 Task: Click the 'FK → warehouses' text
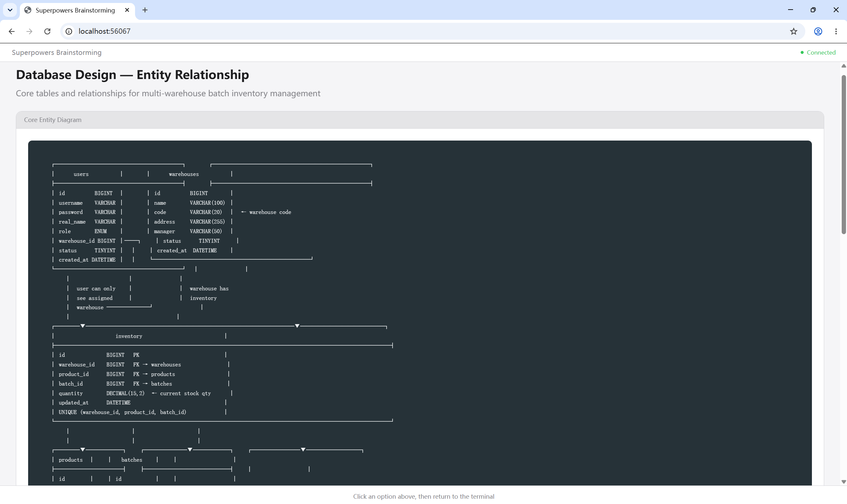[157, 364]
